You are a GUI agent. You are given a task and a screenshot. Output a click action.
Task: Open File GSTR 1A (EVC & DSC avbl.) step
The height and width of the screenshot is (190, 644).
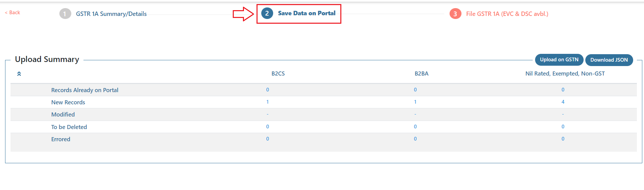(x=507, y=14)
